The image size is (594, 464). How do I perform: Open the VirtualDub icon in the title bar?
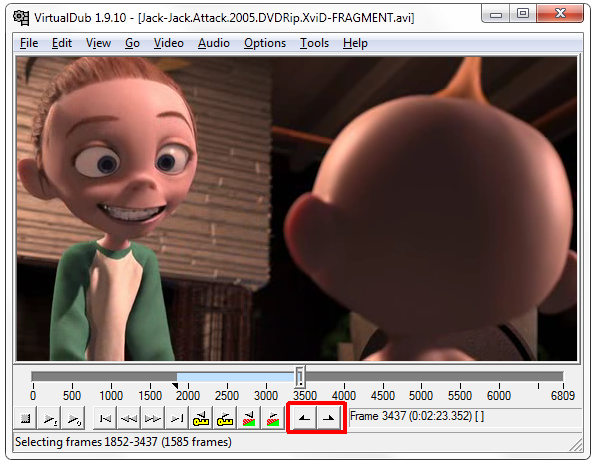21,17
